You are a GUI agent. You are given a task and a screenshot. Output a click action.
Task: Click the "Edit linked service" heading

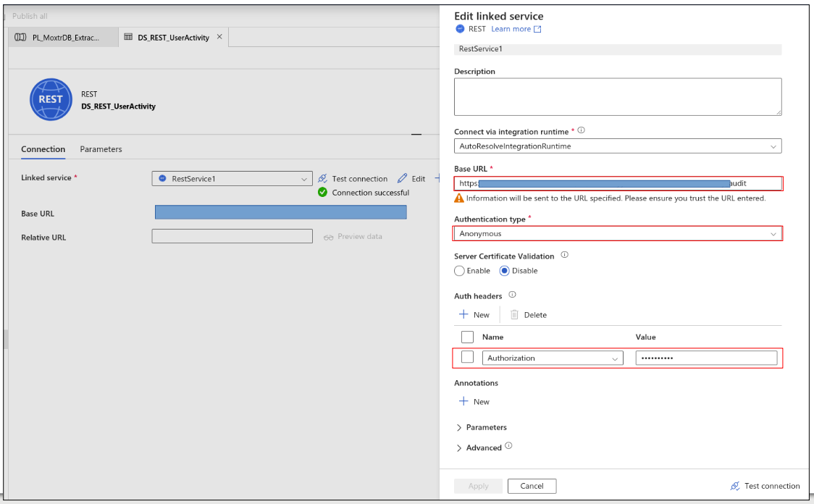(x=499, y=16)
